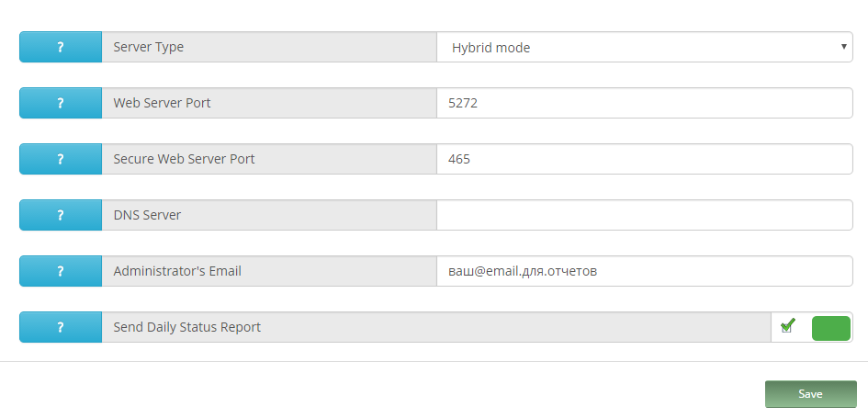Toggle the Send Daily Status Report checkbox
The image size is (868, 418).
coord(787,326)
